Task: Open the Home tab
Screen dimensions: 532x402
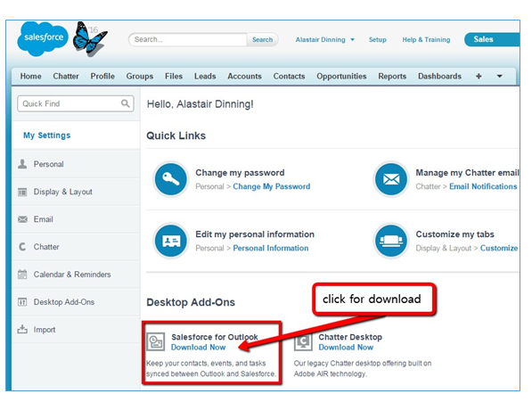Action: pyautogui.click(x=30, y=77)
